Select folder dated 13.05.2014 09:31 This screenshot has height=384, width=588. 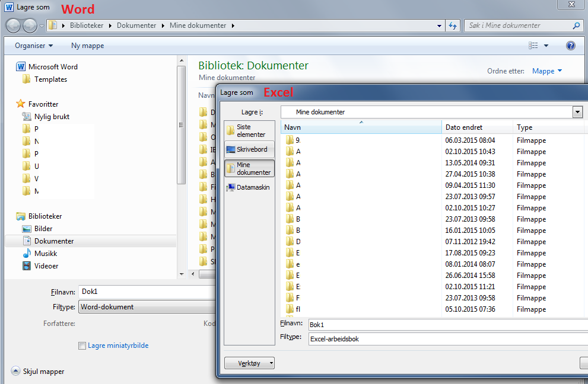[x=433, y=163]
